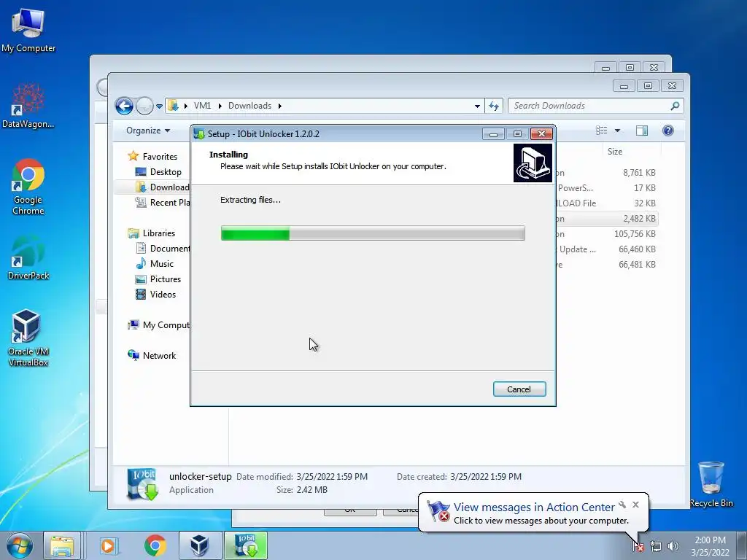
Task: Click the unlocker-setup file icon in details pane
Action: [x=143, y=484]
